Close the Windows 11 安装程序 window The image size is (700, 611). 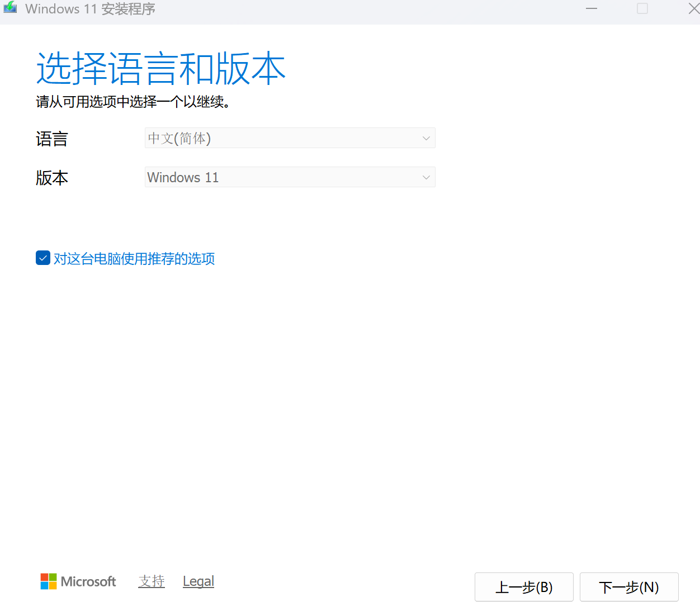(693, 8)
